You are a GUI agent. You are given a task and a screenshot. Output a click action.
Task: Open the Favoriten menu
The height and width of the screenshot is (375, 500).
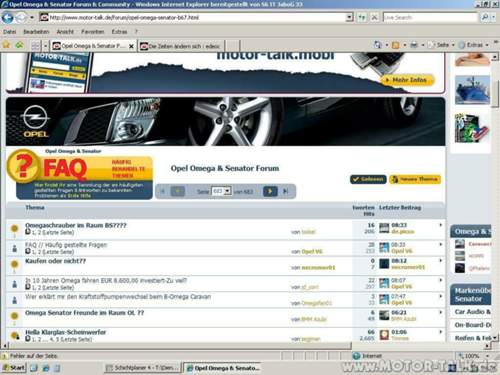pyautogui.click(x=93, y=32)
